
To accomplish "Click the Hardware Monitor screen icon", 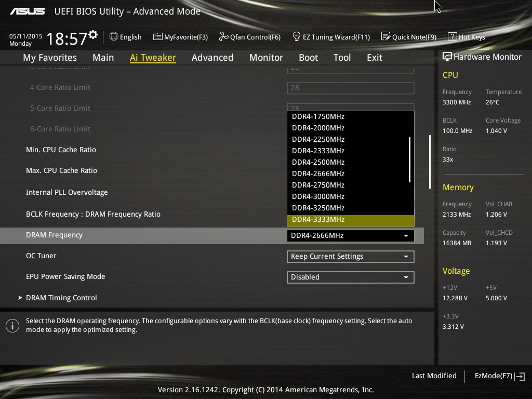I will [447, 57].
